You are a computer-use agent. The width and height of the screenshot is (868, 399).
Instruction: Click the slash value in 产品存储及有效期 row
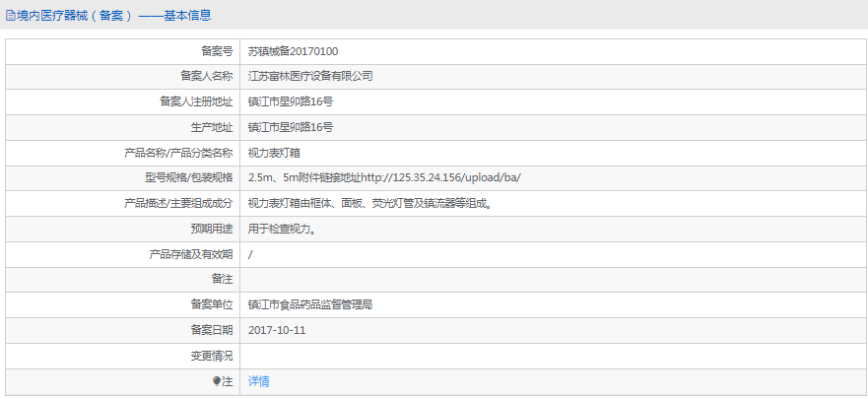click(x=251, y=254)
